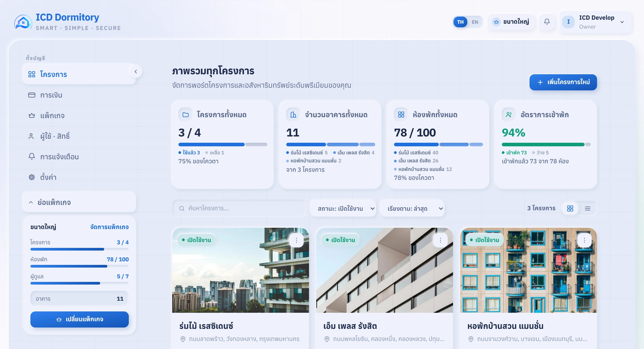Viewport: 644px width, 349px height.
Task: Expand ICD Develop account menu chevron
Action: coord(622,22)
